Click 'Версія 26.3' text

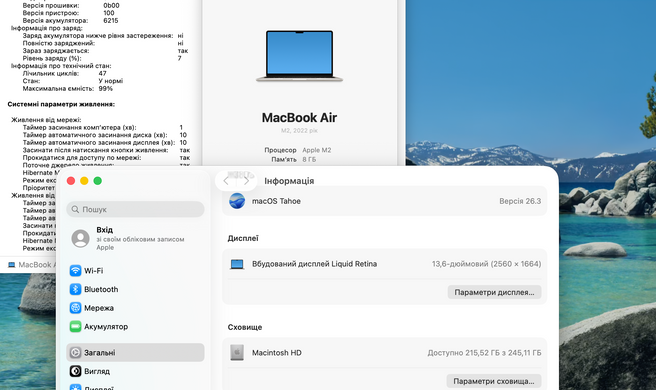point(520,201)
